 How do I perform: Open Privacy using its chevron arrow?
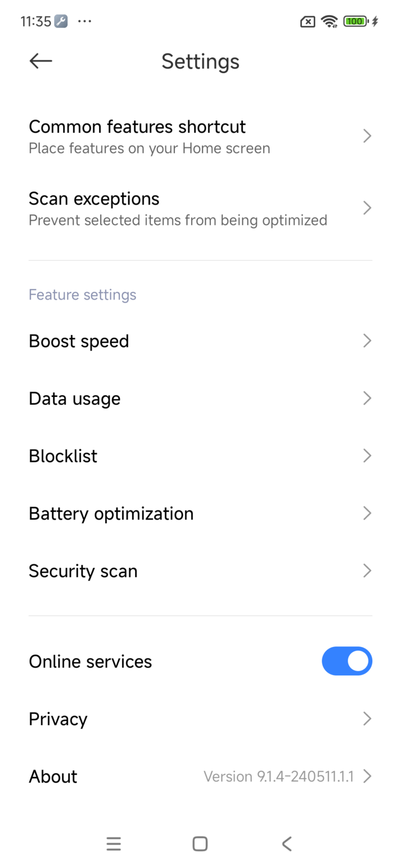[367, 719]
